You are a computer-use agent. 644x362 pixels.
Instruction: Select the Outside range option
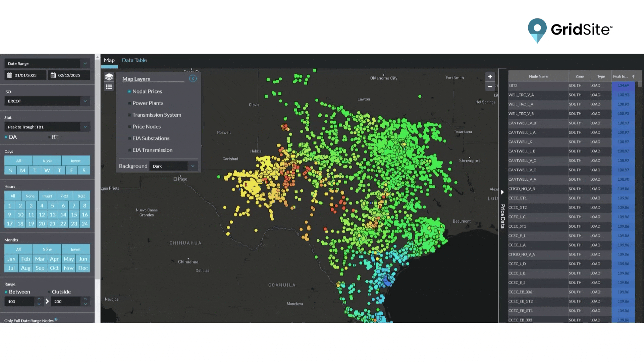pyautogui.click(x=49, y=292)
